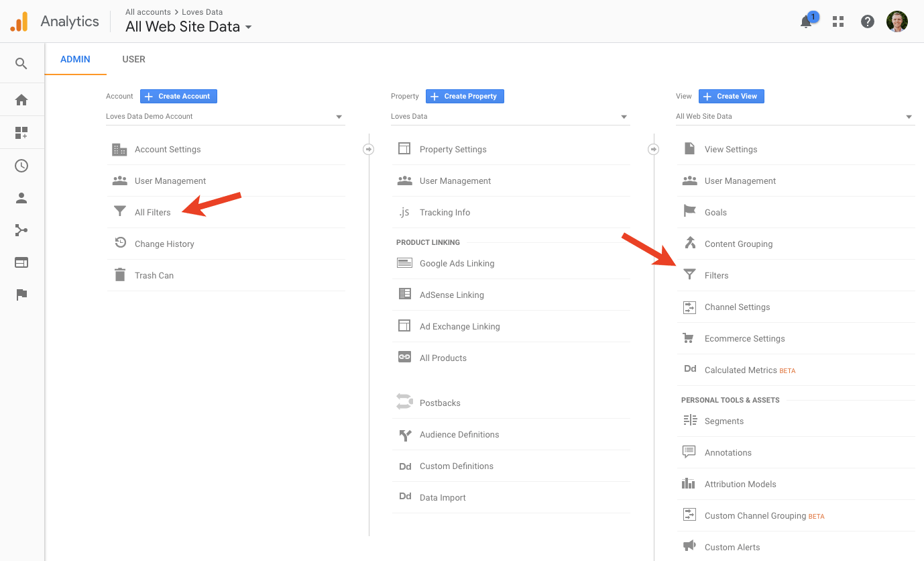Click the Google Ads Linking icon
The image size is (924, 561).
[404, 263]
